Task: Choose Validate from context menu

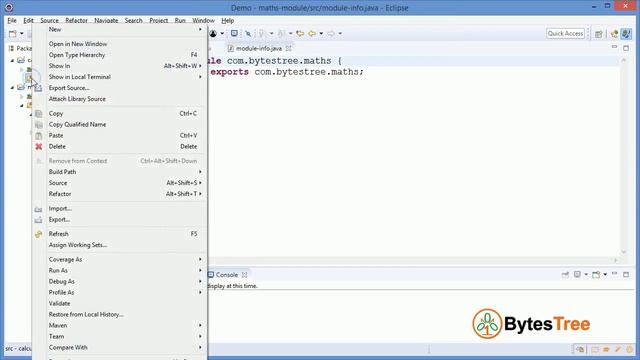Action: pos(120,303)
